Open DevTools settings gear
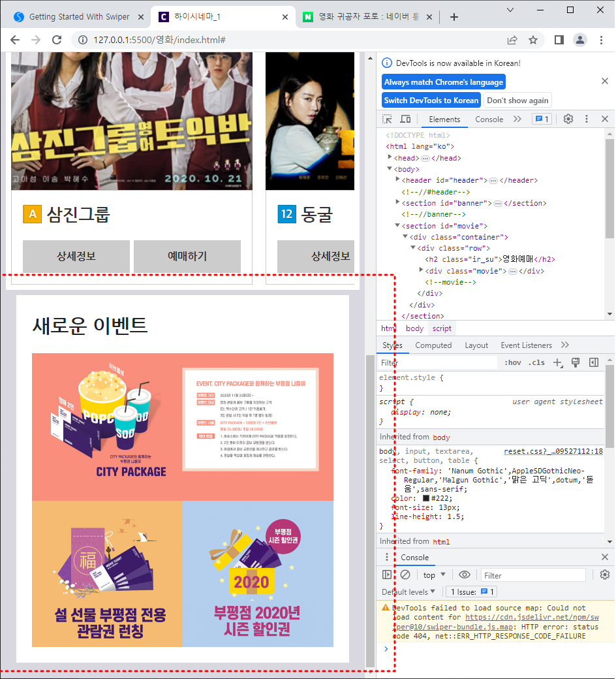This screenshot has width=616, height=679. click(568, 119)
